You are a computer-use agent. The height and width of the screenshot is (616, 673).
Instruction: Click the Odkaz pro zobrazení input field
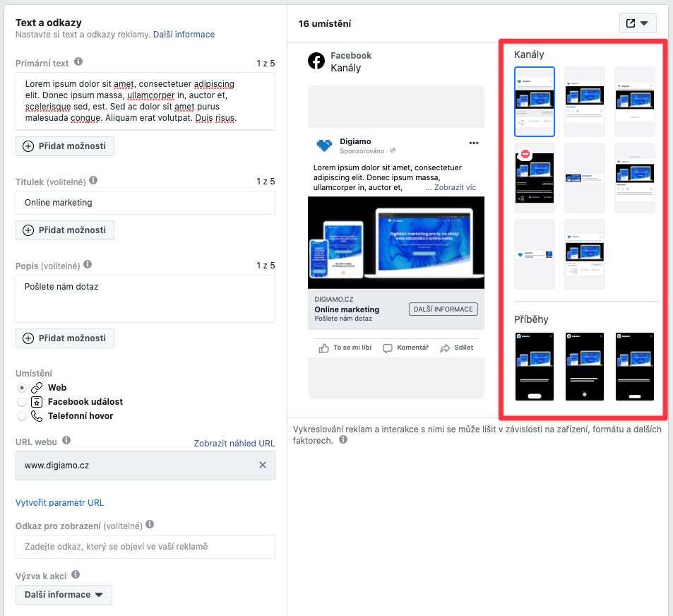145,547
